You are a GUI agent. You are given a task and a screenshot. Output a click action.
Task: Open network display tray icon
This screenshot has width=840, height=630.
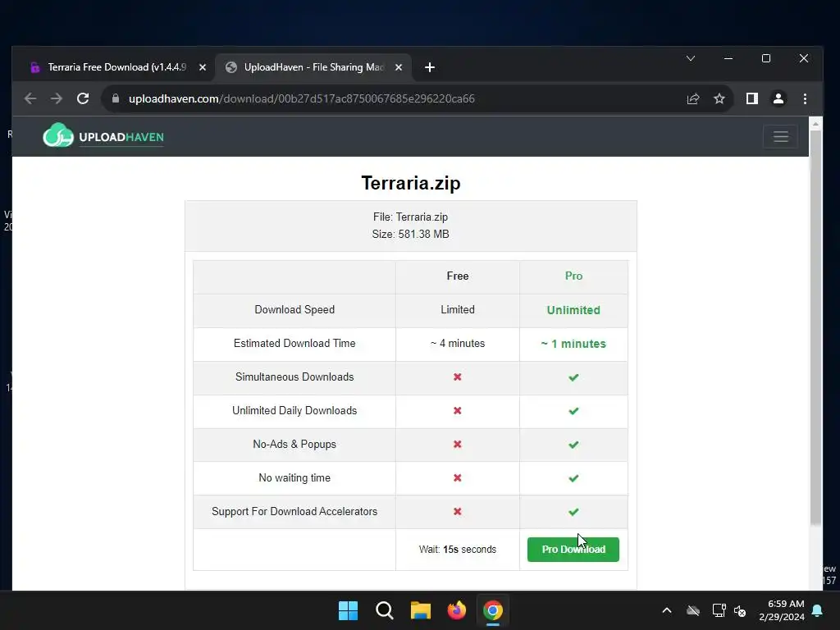719,610
